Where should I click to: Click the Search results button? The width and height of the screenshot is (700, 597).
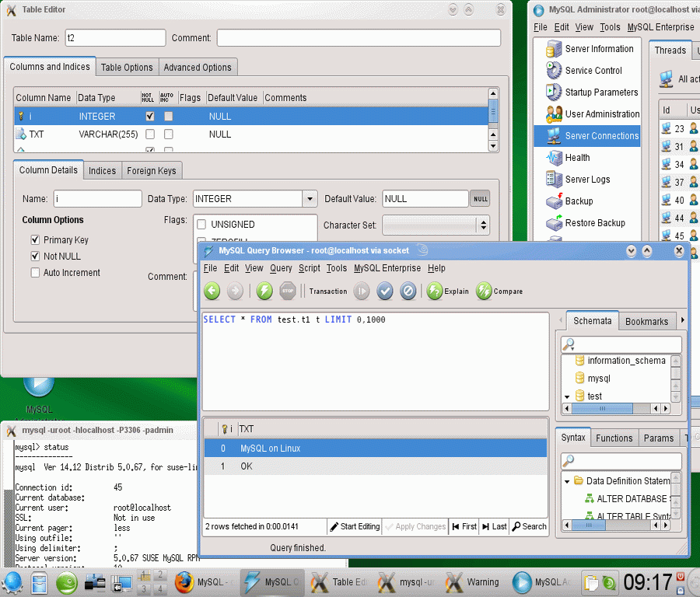[x=529, y=526]
